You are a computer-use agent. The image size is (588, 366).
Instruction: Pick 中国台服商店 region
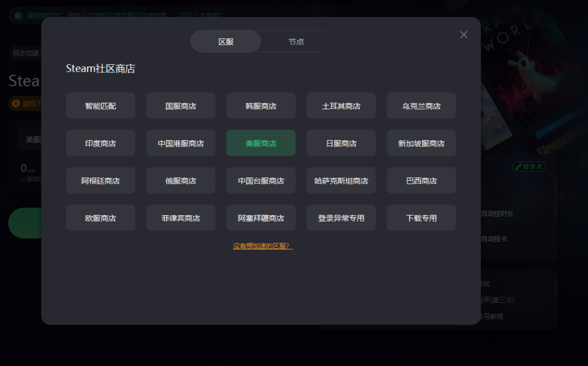[261, 180]
